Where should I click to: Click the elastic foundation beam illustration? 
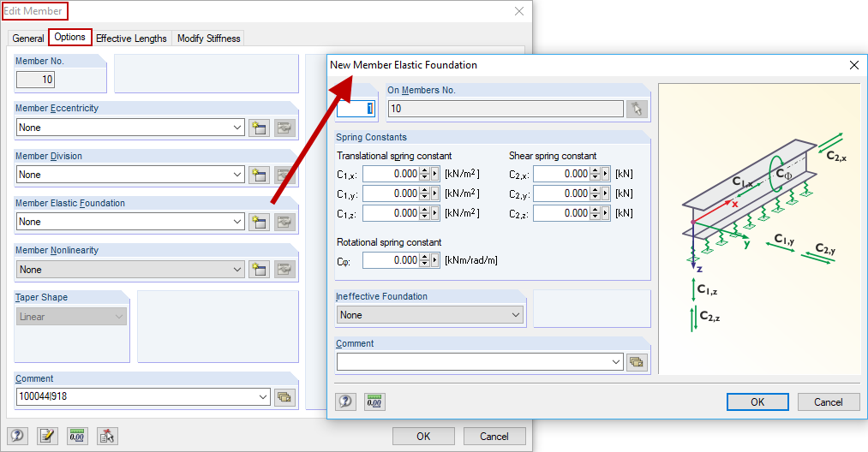(x=759, y=229)
